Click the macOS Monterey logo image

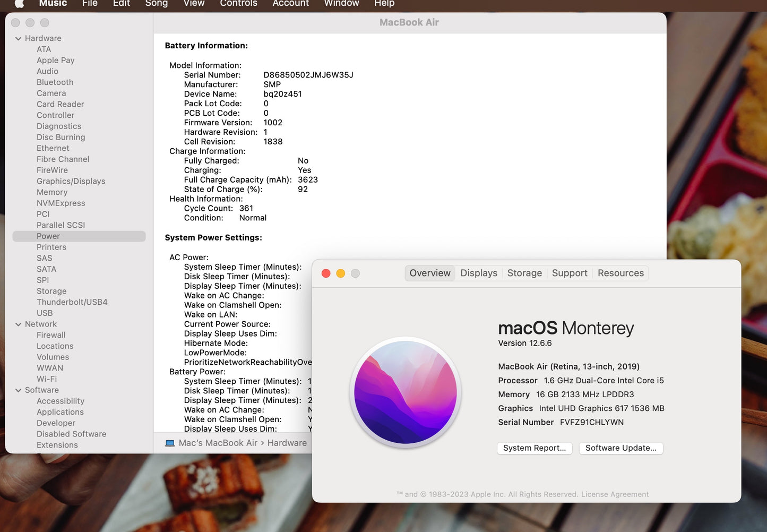[406, 392]
